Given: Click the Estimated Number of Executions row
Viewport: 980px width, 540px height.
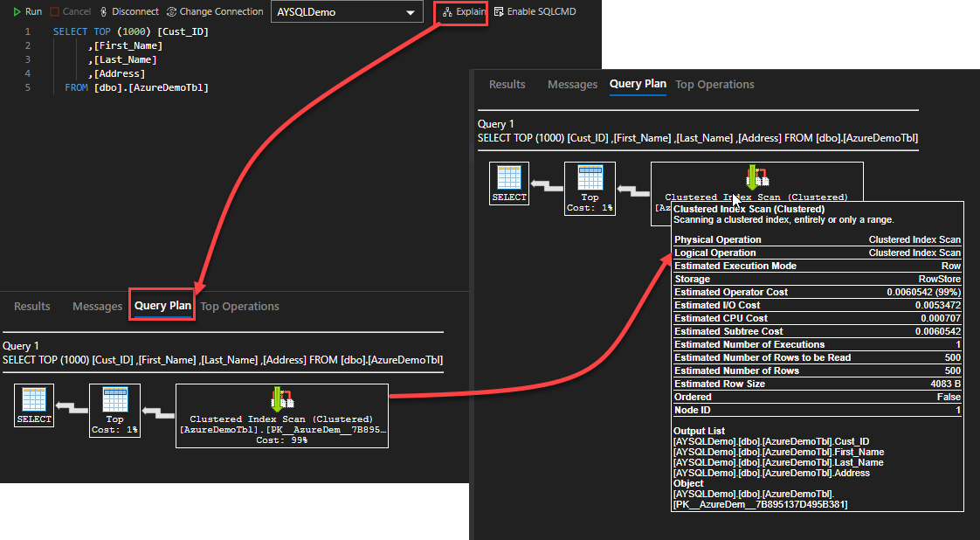Looking at the screenshot, I should 817,344.
